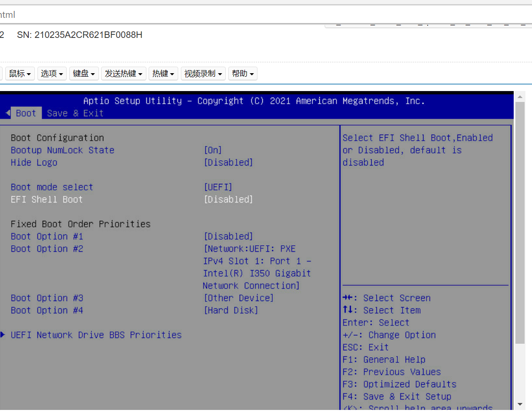This screenshot has height=413, width=532.
Task: Click the [Hard Disk] value
Action: 231,310
